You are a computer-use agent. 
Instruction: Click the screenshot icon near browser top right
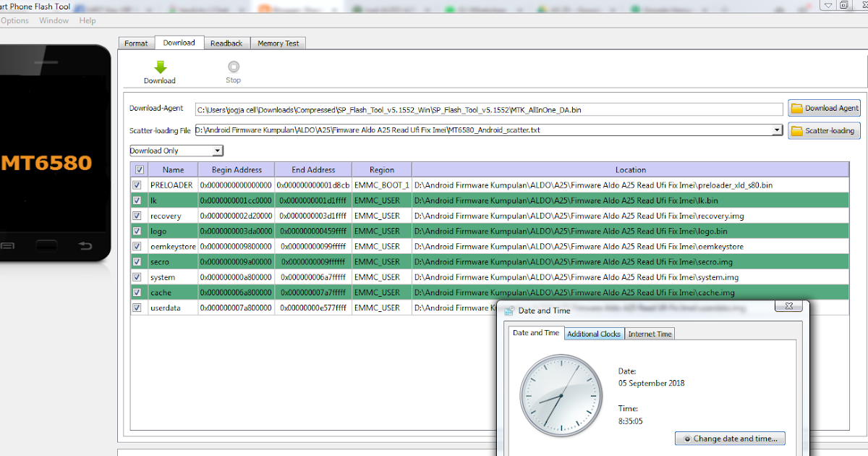pyautogui.click(x=843, y=5)
